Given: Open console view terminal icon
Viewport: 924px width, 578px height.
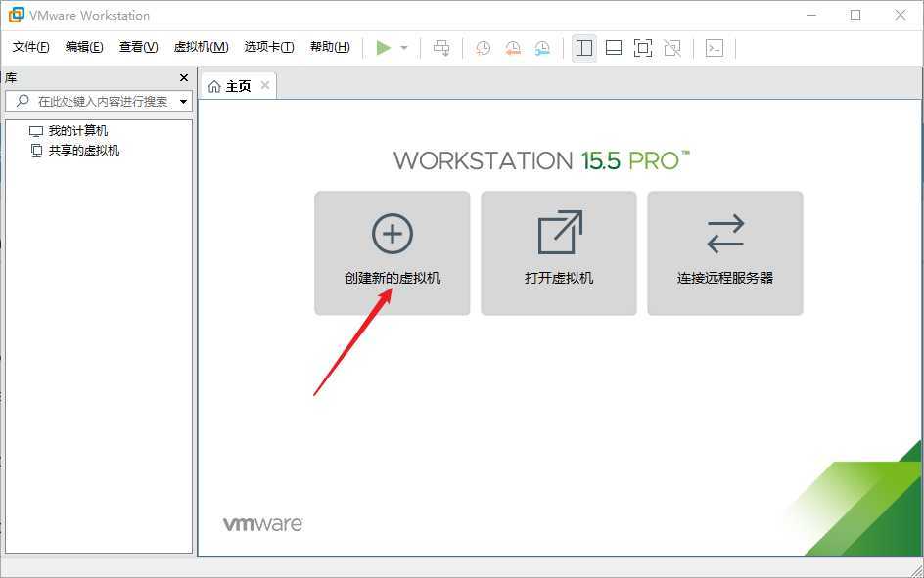Looking at the screenshot, I should 715,48.
